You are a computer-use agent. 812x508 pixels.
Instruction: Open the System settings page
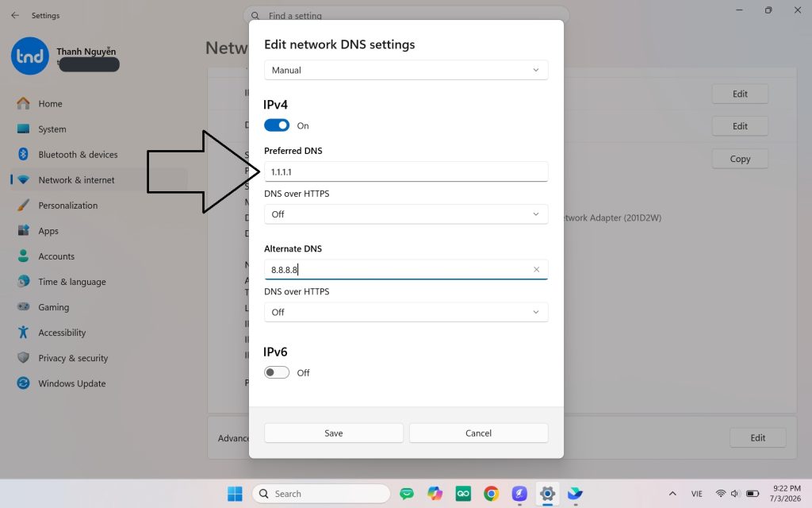[x=98, y=129]
